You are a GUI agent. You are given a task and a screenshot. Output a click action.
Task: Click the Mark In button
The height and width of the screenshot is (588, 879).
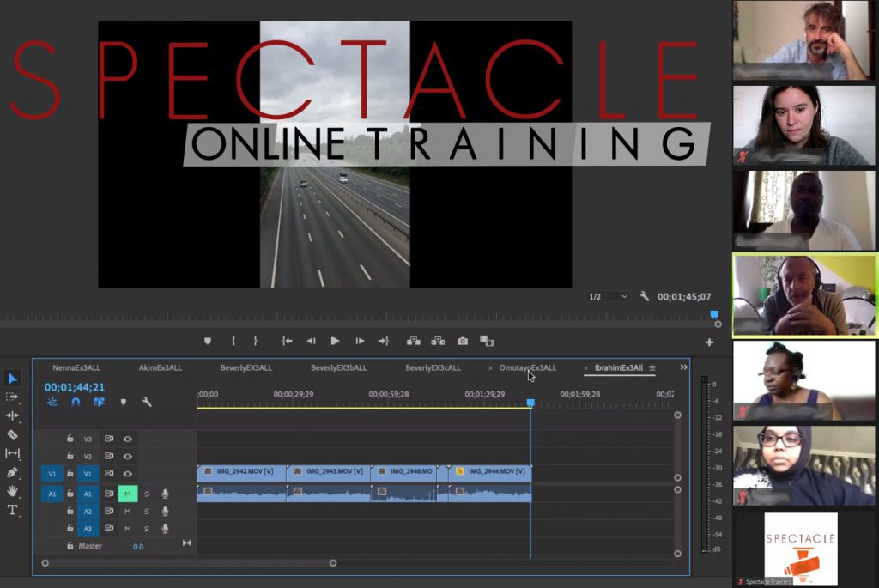coord(233,341)
